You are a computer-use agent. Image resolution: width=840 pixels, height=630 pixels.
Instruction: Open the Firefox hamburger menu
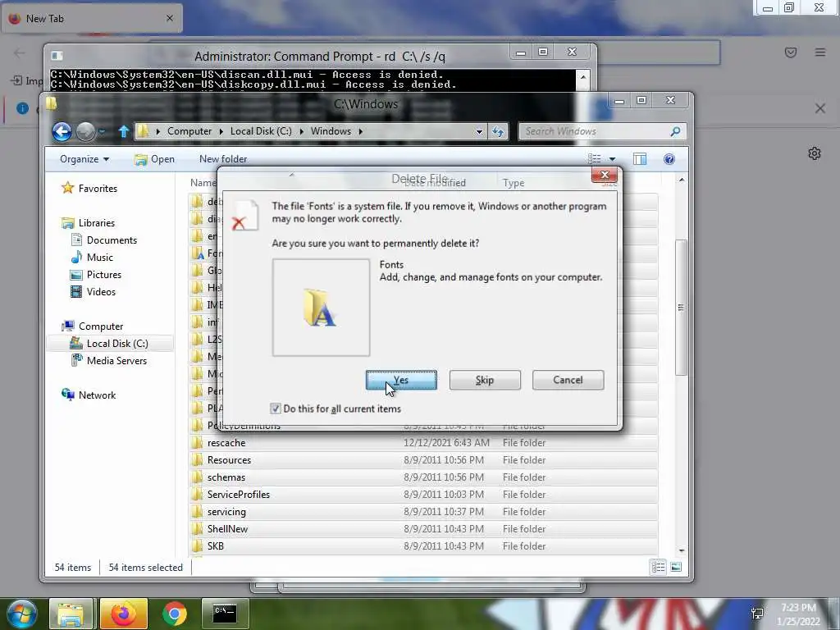click(820, 52)
